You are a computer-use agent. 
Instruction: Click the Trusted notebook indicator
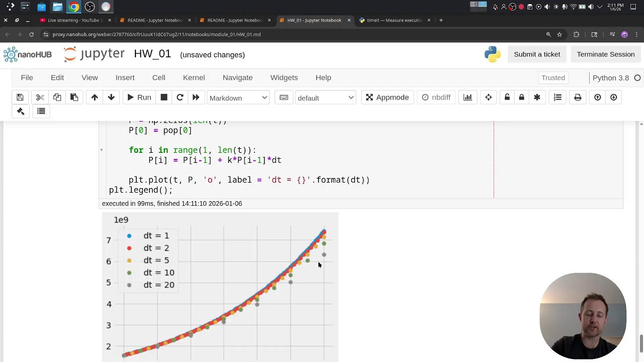(553, 78)
